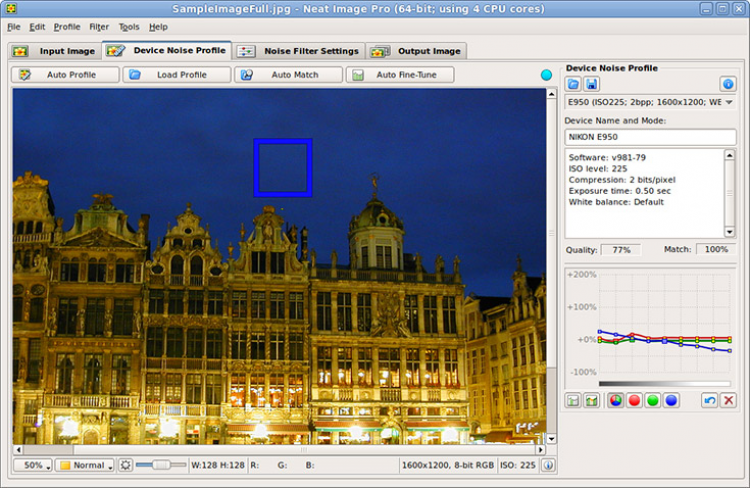Image resolution: width=750 pixels, height=488 pixels.
Task: Run Auto Match on the profile
Action: click(288, 75)
